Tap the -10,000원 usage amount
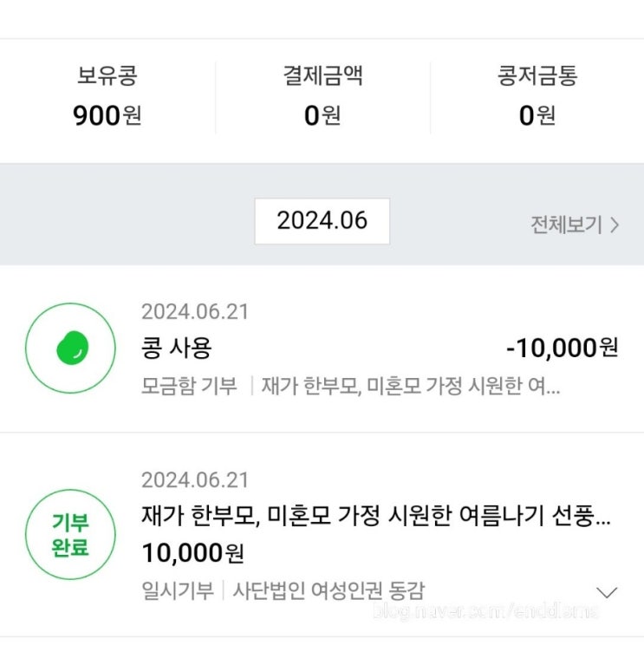Image resolution: width=644 pixels, height=645 pixels. (x=562, y=348)
